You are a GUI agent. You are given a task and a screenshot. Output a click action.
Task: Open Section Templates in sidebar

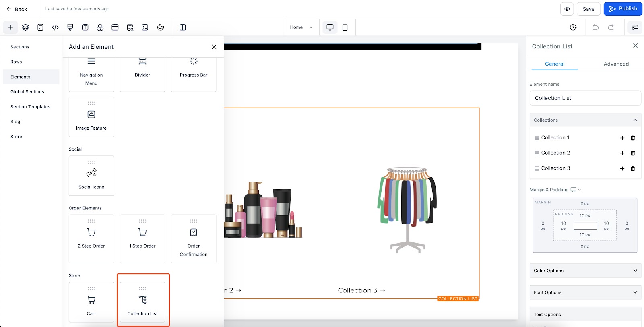[x=30, y=107]
